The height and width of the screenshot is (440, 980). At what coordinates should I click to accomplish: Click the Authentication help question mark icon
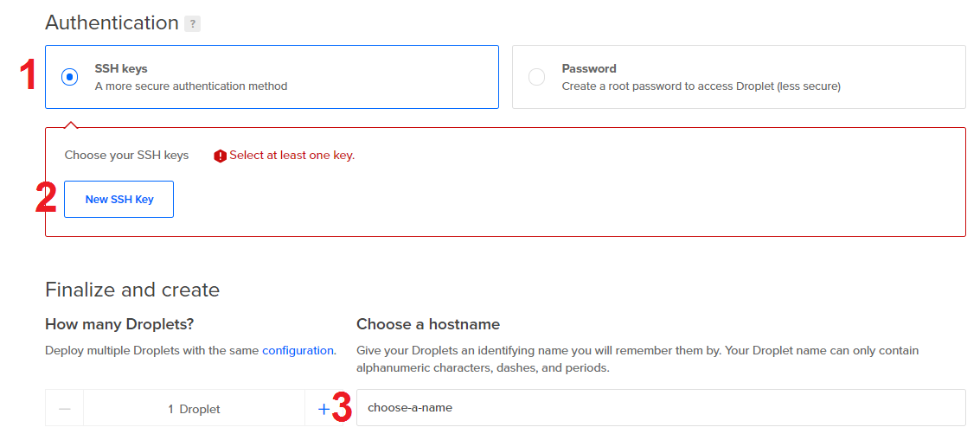coord(192,24)
